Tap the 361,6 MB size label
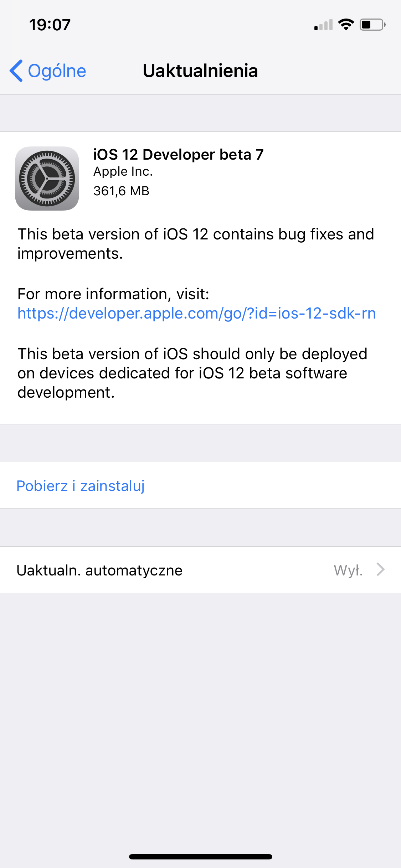The height and width of the screenshot is (868, 401). (x=121, y=191)
